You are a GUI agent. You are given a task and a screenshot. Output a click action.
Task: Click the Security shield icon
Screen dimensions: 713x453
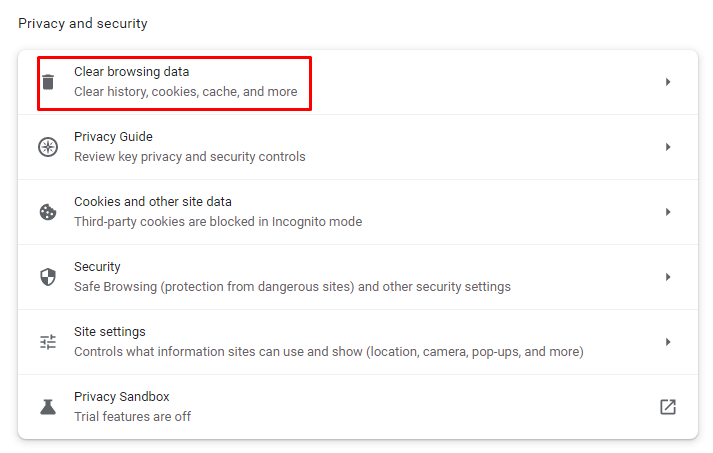click(x=48, y=277)
